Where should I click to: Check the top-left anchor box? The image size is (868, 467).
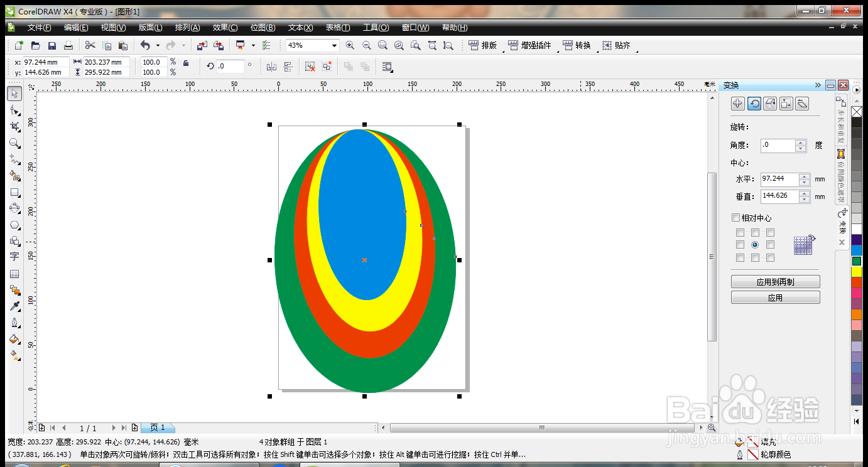point(740,232)
